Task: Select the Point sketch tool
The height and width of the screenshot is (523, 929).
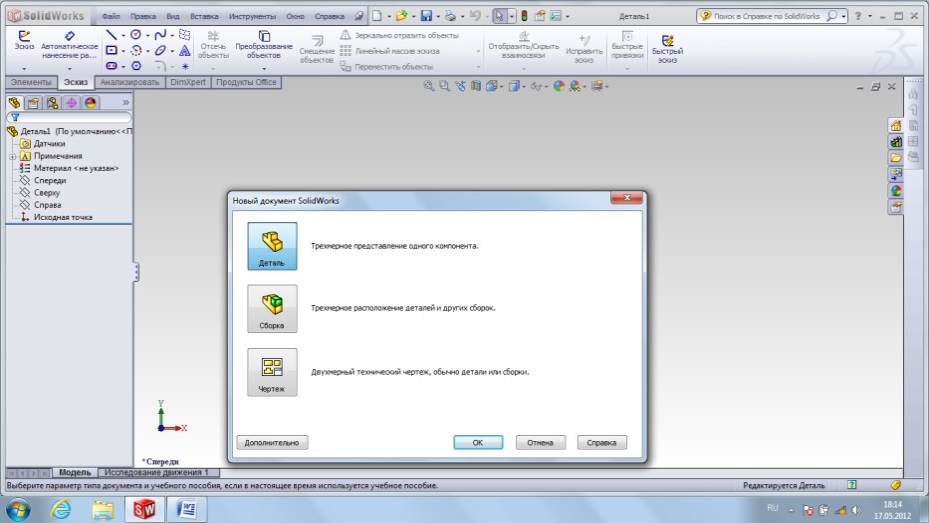Action: click(185, 66)
